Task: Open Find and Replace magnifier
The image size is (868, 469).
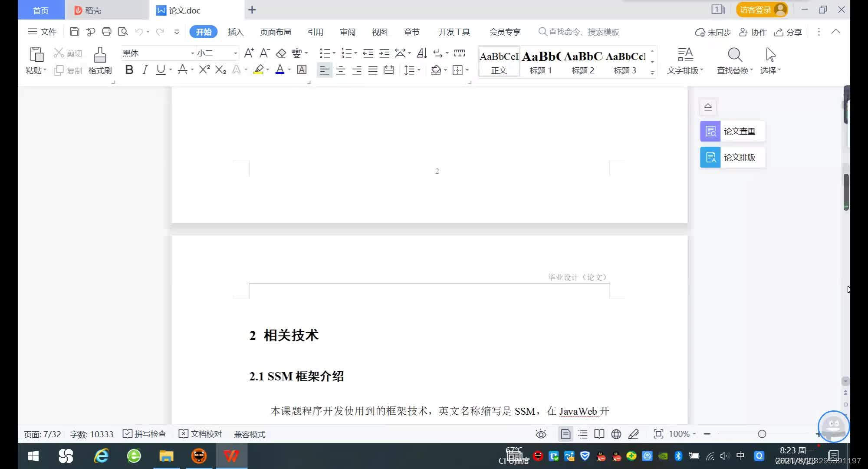Action: click(x=735, y=55)
